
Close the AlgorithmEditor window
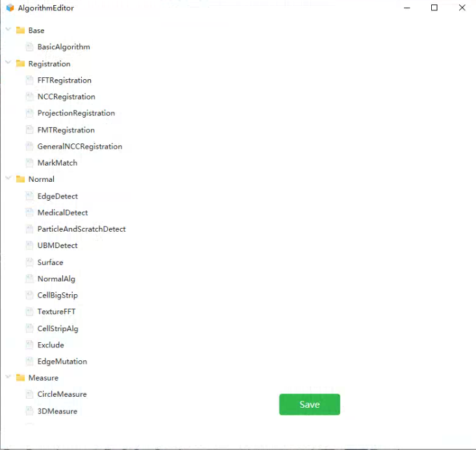point(462,8)
